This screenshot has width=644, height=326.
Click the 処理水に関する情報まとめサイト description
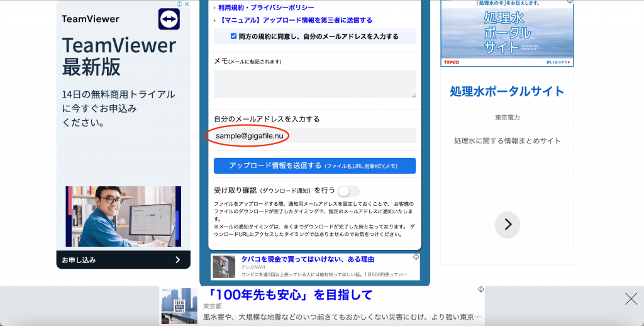click(507, 140)
